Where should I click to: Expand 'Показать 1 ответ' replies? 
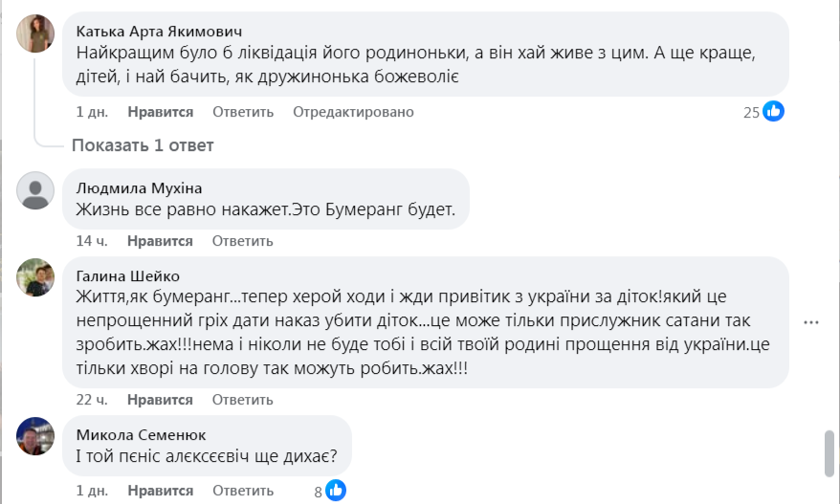pyautogui.click(x=143, y=145)
